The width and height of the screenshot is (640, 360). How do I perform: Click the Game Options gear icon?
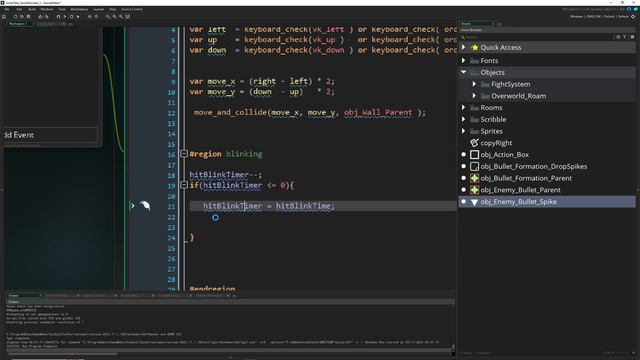click(90, 17)
